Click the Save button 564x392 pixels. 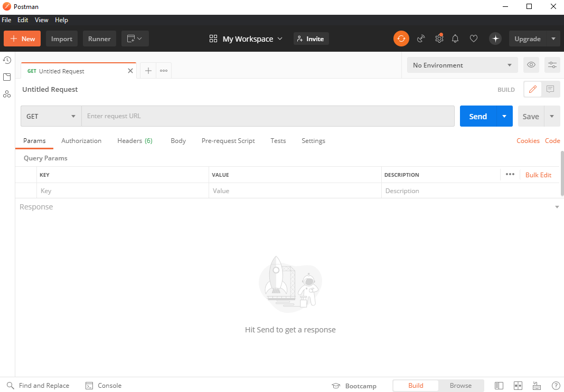(531, 116)
